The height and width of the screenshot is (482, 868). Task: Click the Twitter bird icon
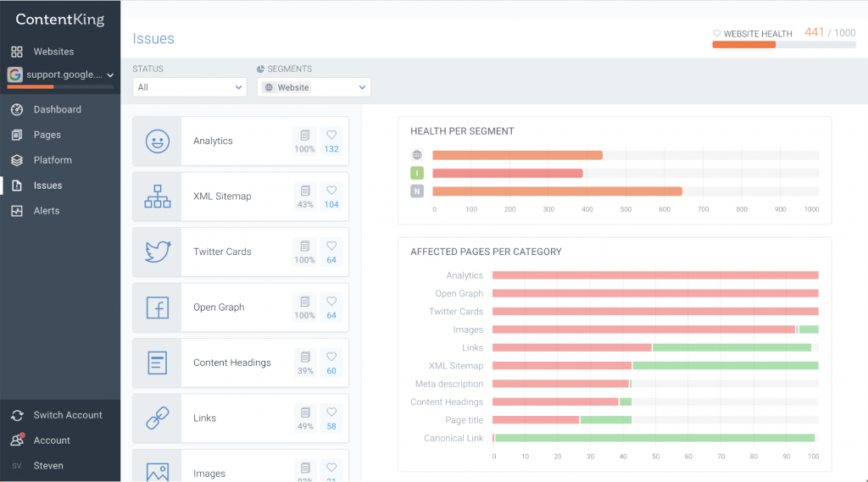click(157, 252)
